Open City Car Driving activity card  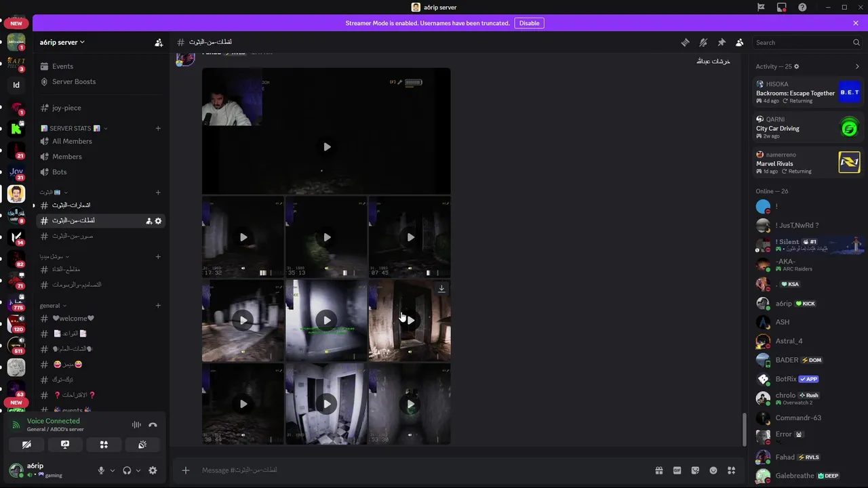808,127
